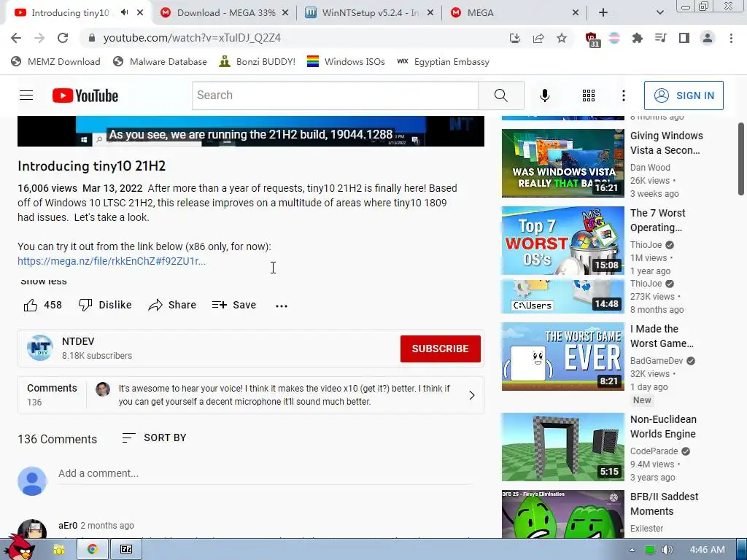This screenshot has width=747, height=560.
Task: Click the taskbar clock 4:46 AM
Action: (707, 550)
